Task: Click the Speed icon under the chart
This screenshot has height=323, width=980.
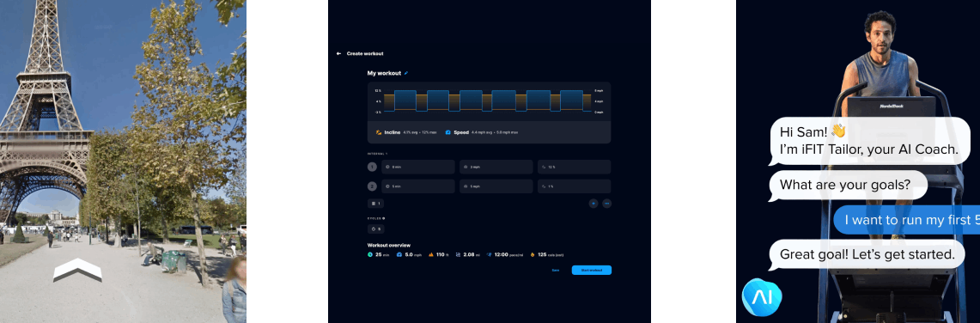Action: [448, 132]
